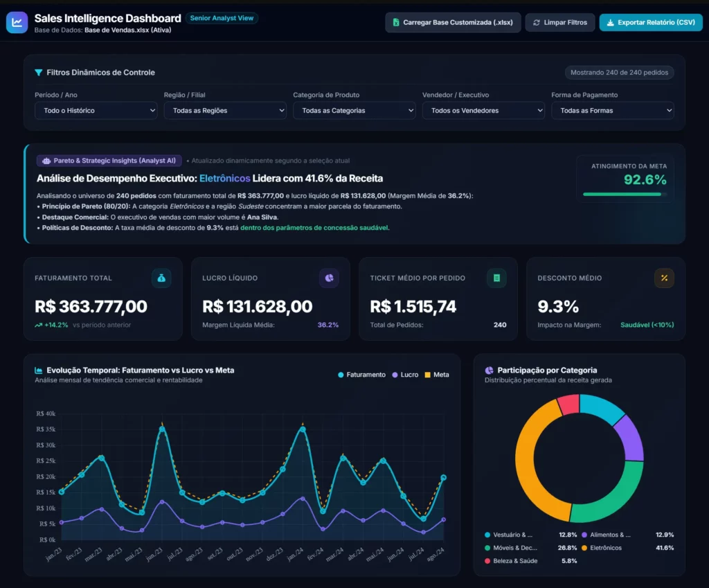Click the 26.8% Móveis legend percentage
709x588 pixels.
tap(568, 548)
